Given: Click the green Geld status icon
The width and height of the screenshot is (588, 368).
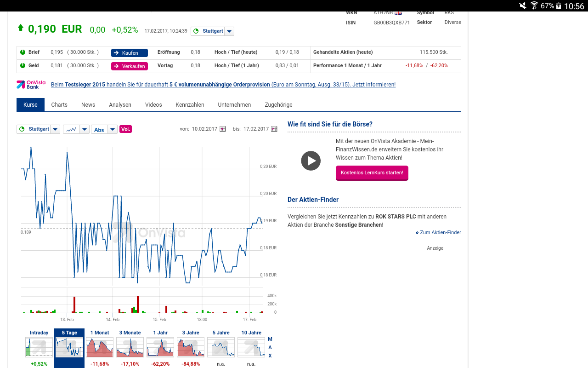Looking at the screenshot, I should [x=23, y=66].
